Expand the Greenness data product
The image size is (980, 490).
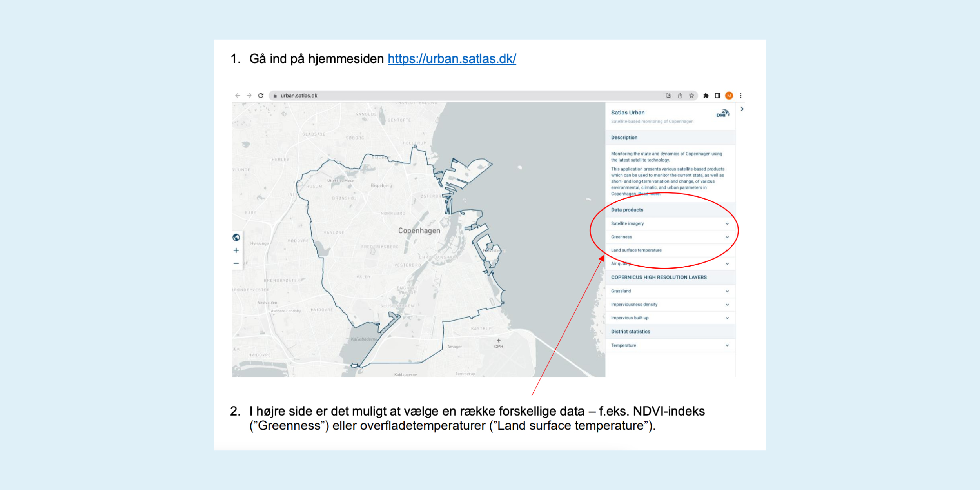(670, 237)
